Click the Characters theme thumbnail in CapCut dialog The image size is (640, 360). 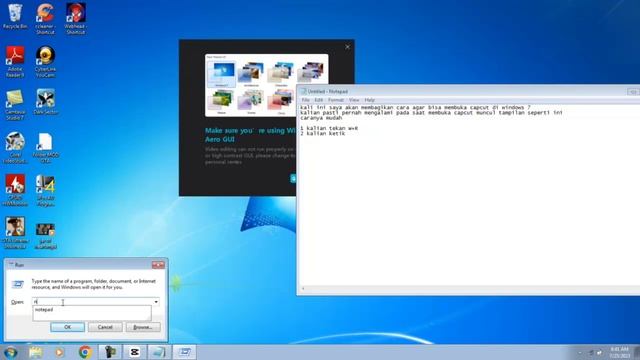point(281,74)
